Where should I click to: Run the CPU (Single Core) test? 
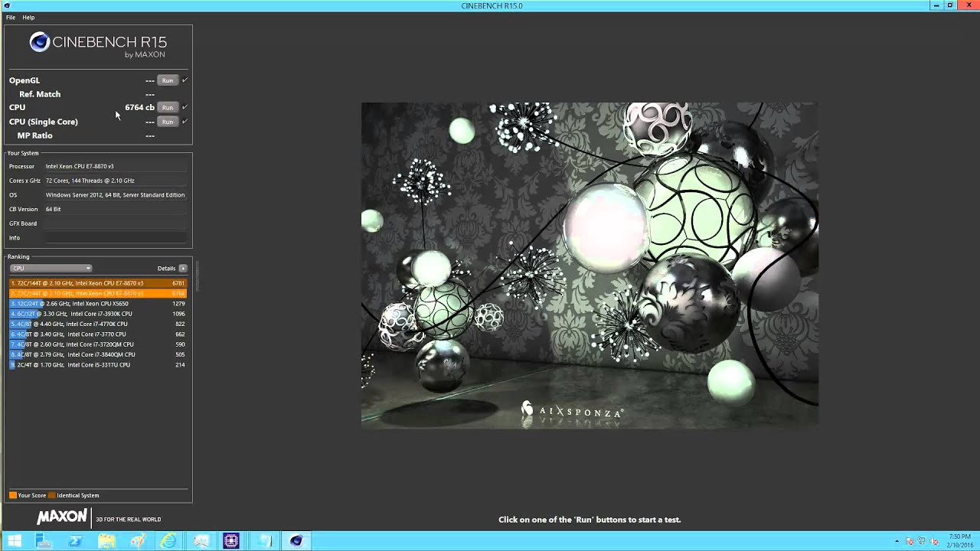[168, 122]
